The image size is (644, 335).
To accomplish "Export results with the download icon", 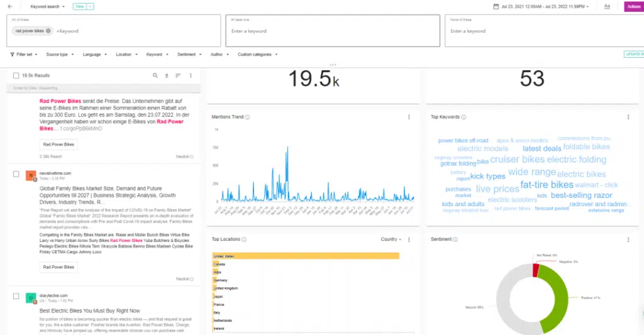I will click(x=167, y=75).
